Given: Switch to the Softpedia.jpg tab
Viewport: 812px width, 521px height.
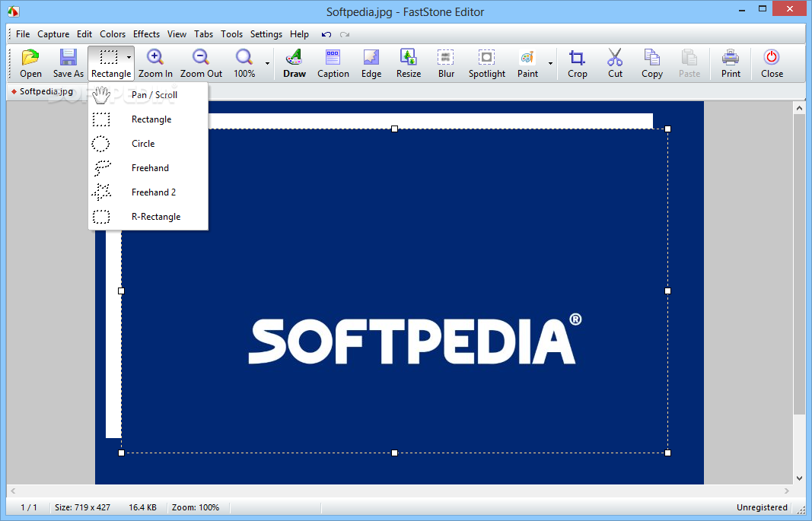Looking at the screenshot, I should (x=42, y=91).
